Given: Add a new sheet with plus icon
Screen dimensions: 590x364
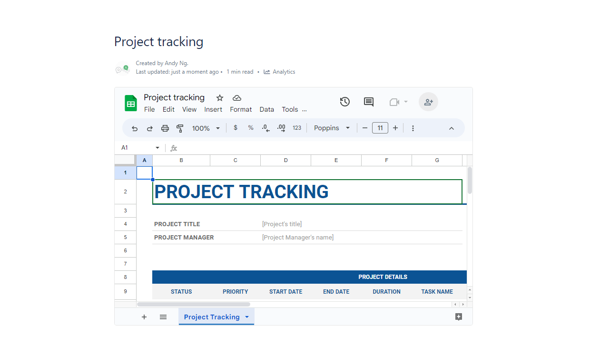Looking at the screenshot, I should pos(144,317).
